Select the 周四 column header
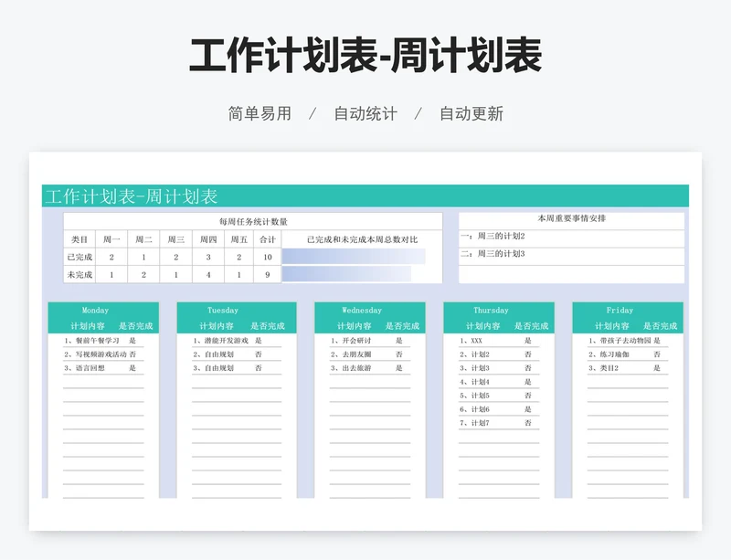 (x=208, y=239)
